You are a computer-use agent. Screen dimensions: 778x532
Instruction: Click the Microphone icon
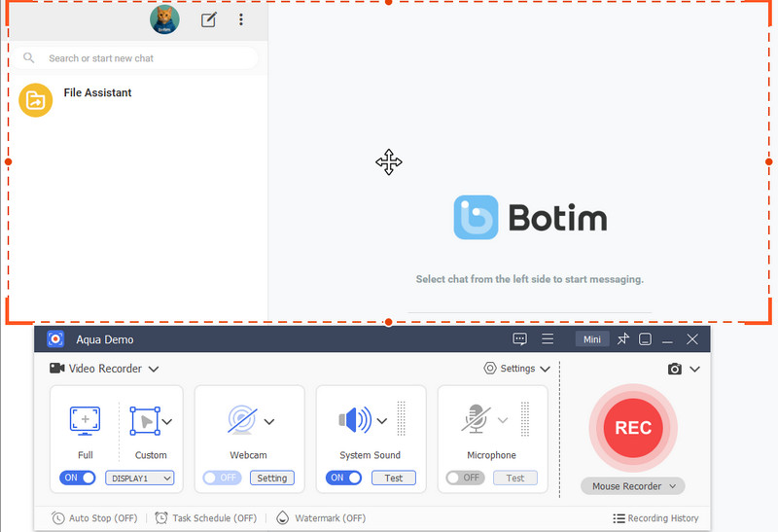(476, 419)
